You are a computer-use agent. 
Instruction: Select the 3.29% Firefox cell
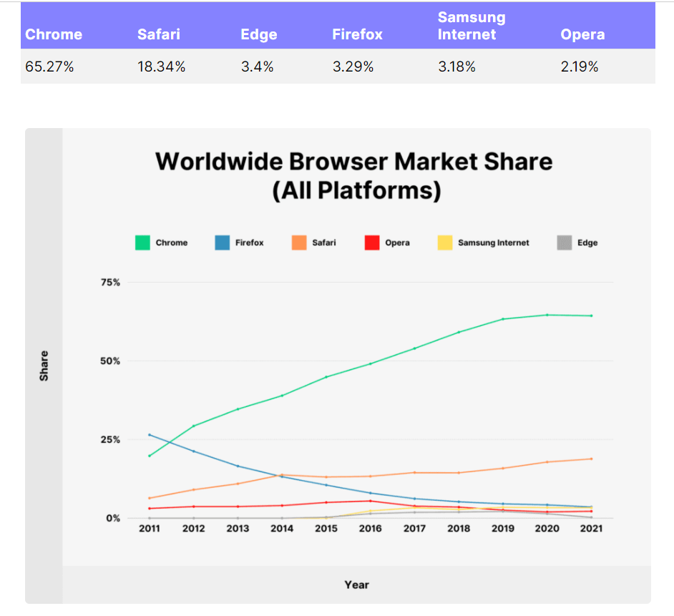pos(353,67)
